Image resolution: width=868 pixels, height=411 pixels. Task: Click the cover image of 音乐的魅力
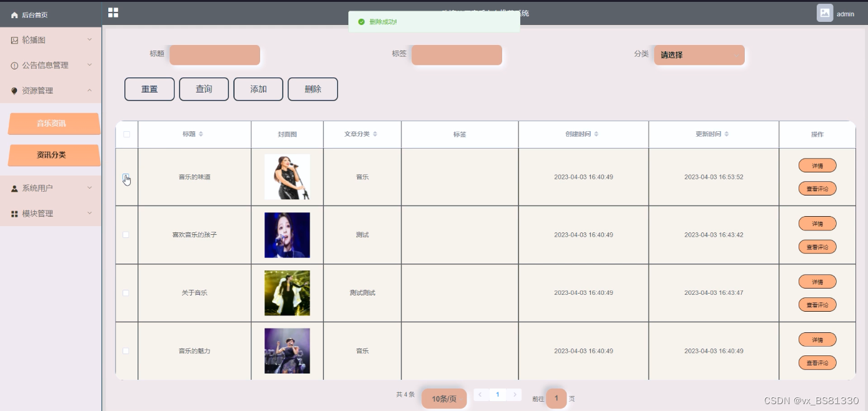tap(287, 351)
